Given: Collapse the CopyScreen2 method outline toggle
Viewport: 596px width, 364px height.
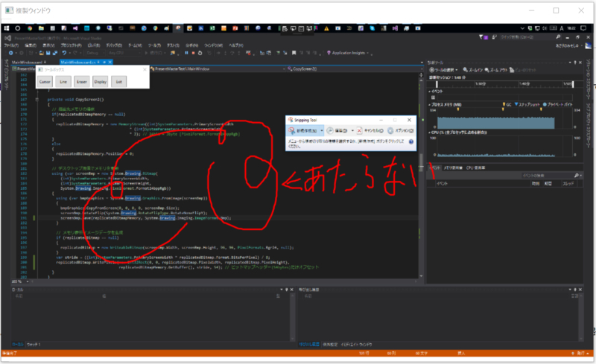Looking at the screenshot, I should pyautogui.click(x=37, y=100).
